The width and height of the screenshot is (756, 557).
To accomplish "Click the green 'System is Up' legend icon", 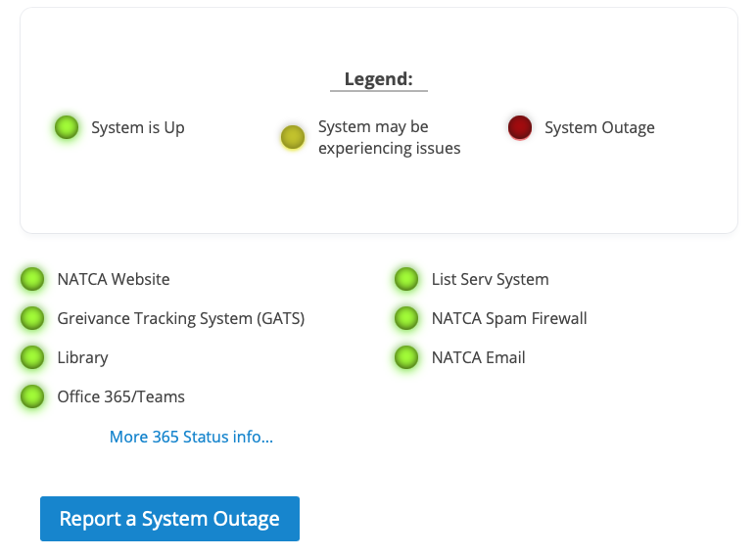I will point(67,127).
